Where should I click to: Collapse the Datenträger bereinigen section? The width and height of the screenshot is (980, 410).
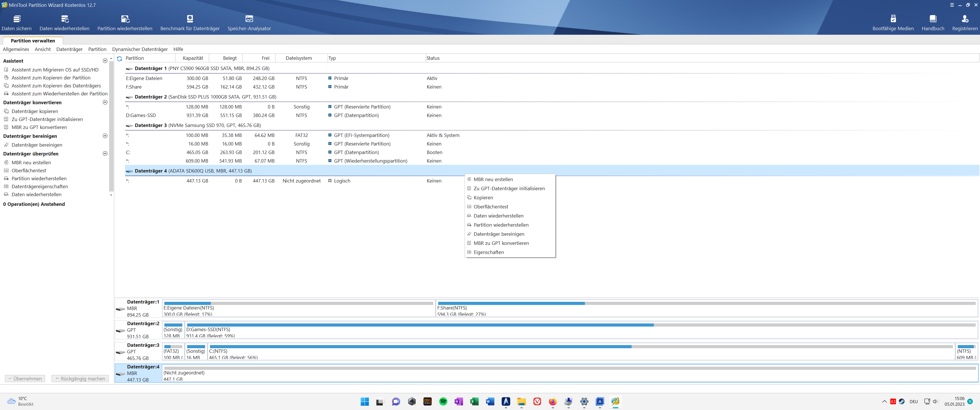105,136
